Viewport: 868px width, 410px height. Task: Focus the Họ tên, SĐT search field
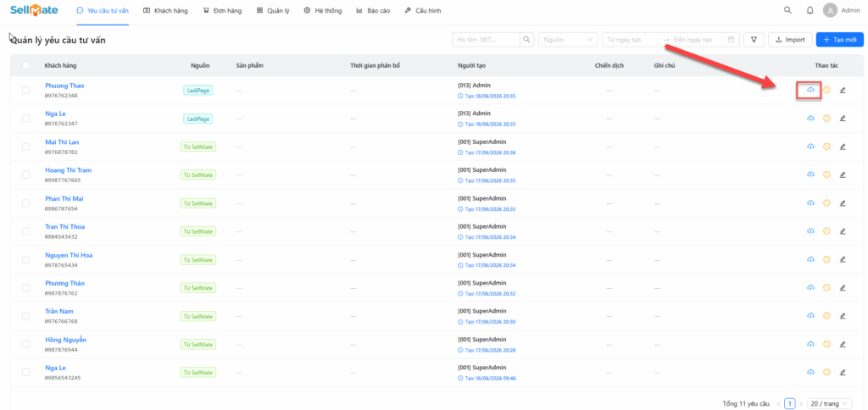[x=486, y=40]
